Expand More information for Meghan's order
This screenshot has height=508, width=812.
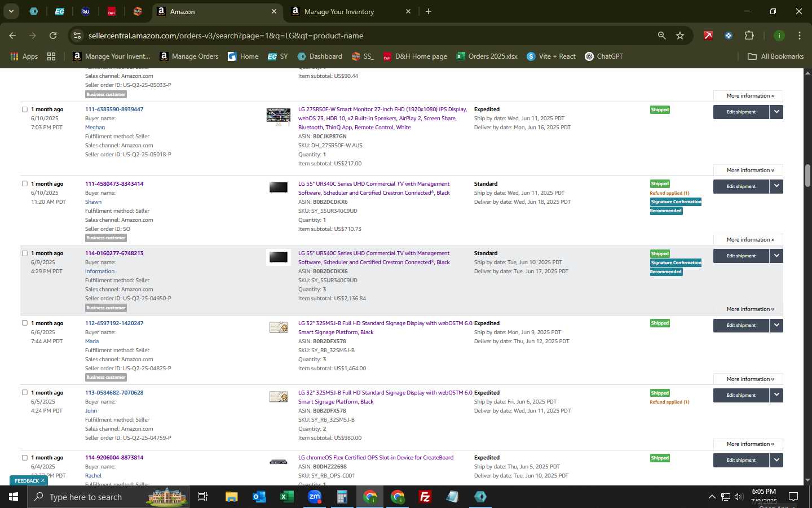pyautogui.click(x=748, y=170)
